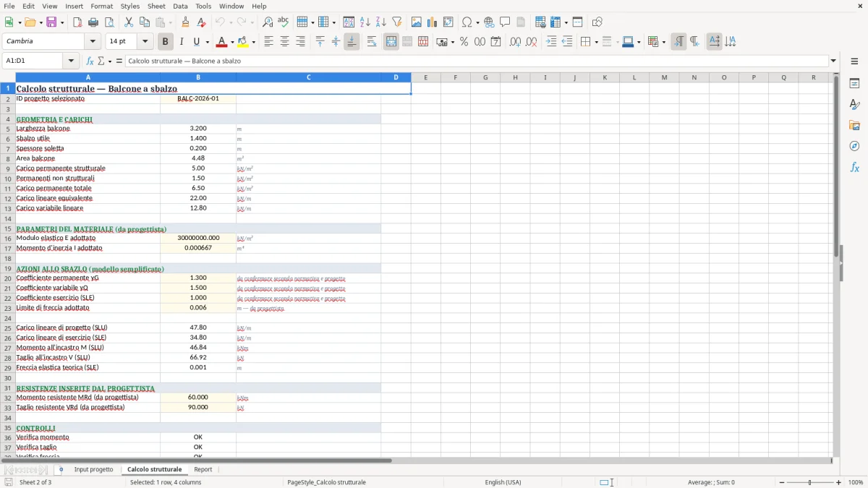Click the Increase Indent icon
868x488 pixels.
(x=551, y=42)
